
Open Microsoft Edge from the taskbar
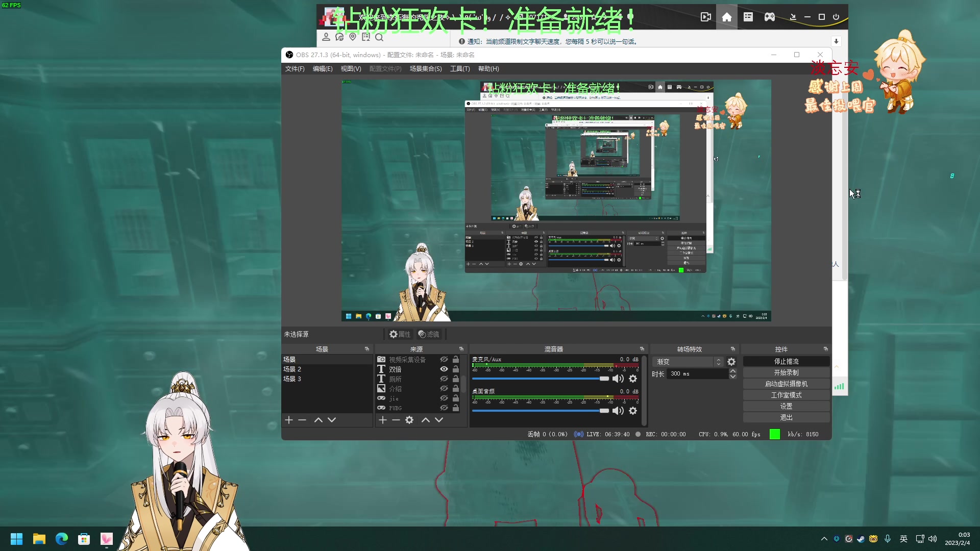(x=62, y=539)
